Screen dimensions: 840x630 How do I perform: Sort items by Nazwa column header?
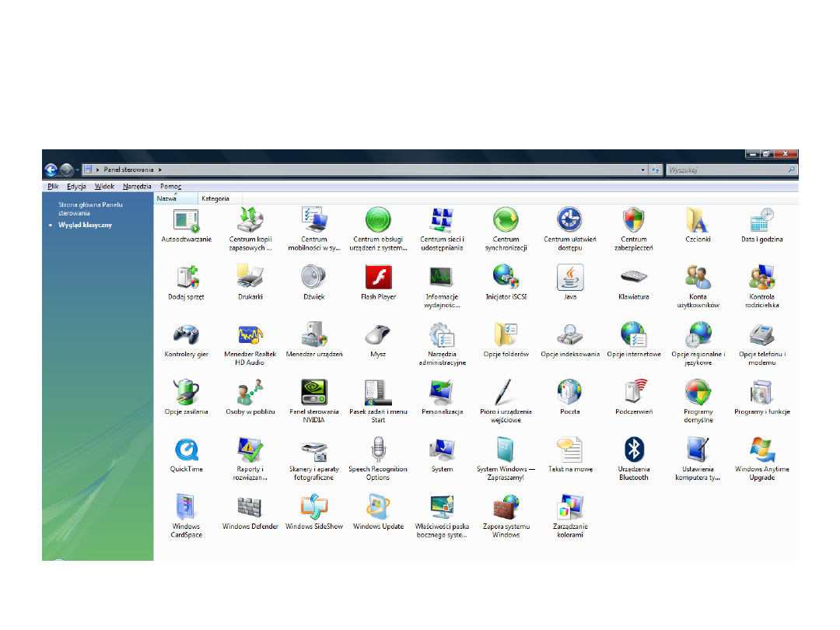pos(167,198)
